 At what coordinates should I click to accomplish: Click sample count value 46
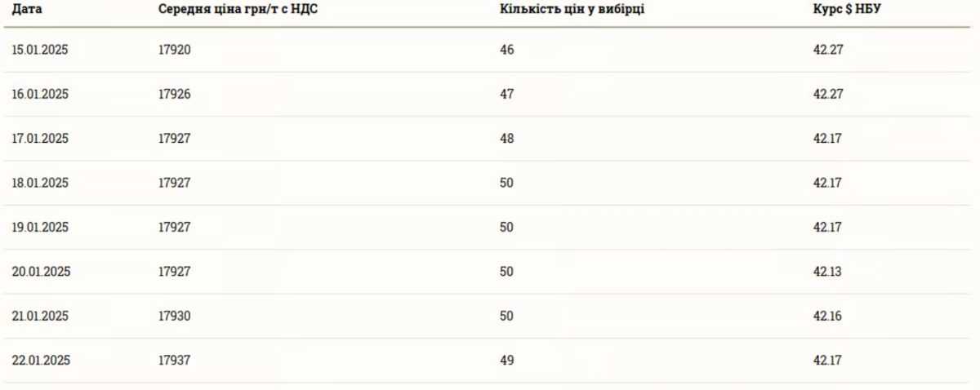point(507,51)
